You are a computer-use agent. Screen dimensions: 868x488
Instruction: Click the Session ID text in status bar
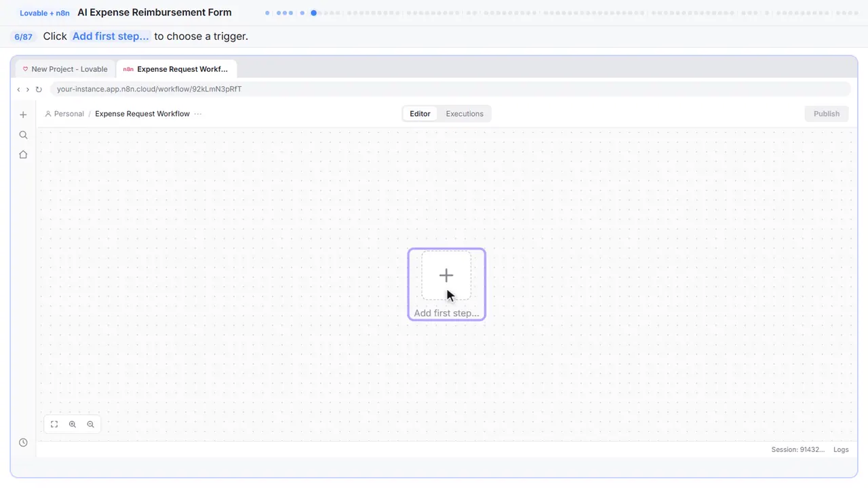pyautogui.click(x=798, y=449)
